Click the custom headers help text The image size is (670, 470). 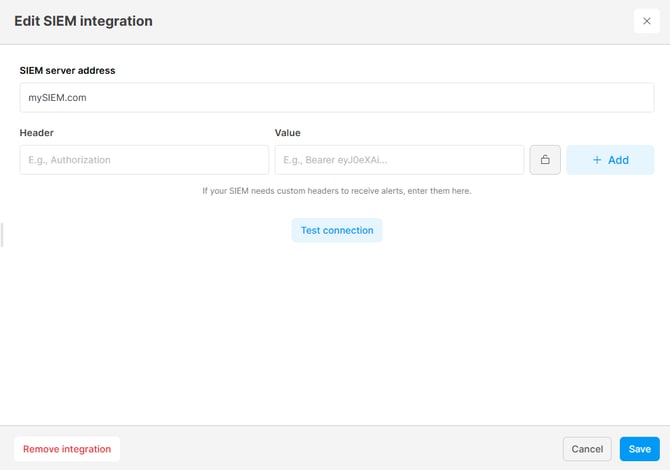(x=336, y=190)
